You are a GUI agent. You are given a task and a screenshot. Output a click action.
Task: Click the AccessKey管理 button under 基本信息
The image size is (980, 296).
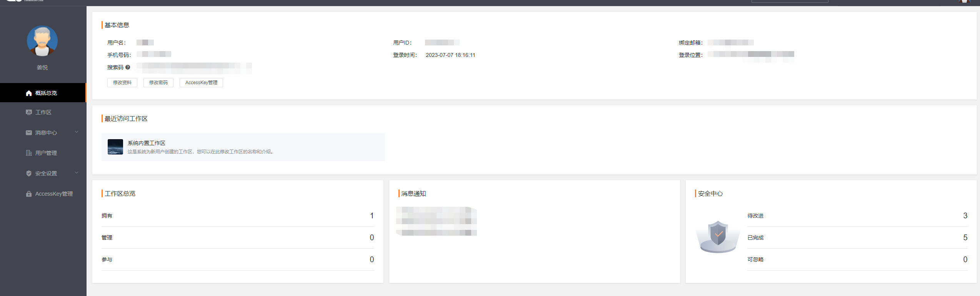point(201,83)
